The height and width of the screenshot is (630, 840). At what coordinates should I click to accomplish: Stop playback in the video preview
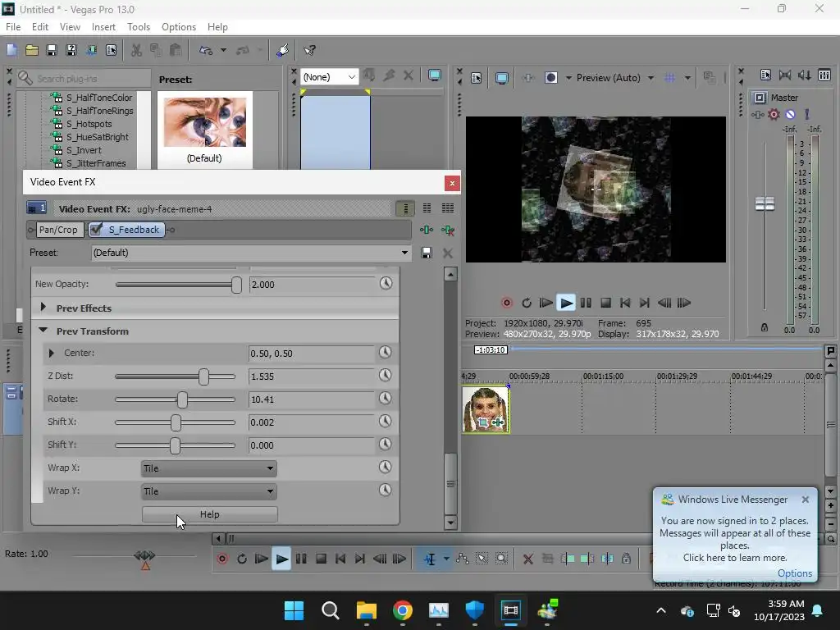coord(605,303)
